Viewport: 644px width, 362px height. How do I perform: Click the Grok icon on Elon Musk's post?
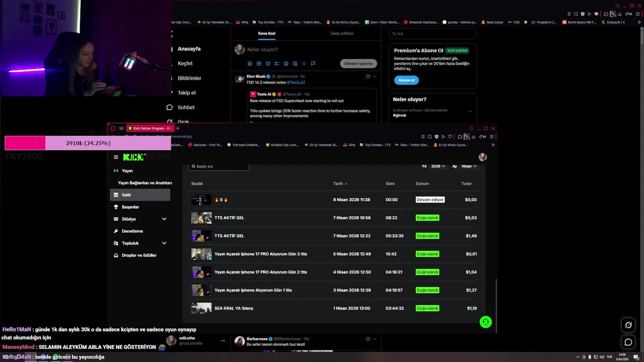(368, 76)
